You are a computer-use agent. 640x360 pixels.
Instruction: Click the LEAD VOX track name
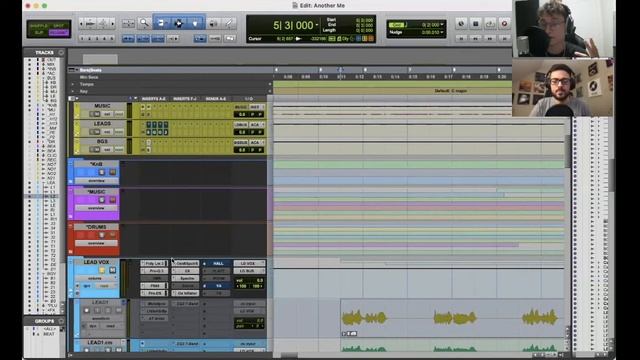(96, 262)
